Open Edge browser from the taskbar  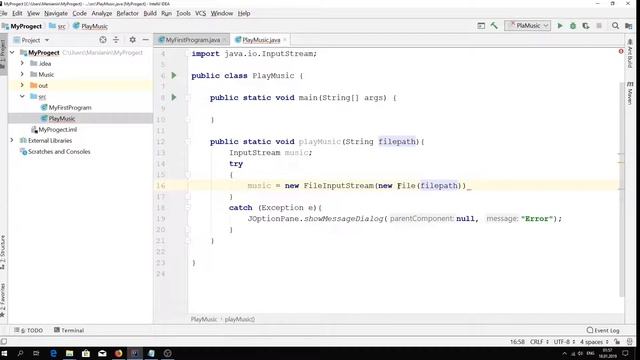pos(53,353)
